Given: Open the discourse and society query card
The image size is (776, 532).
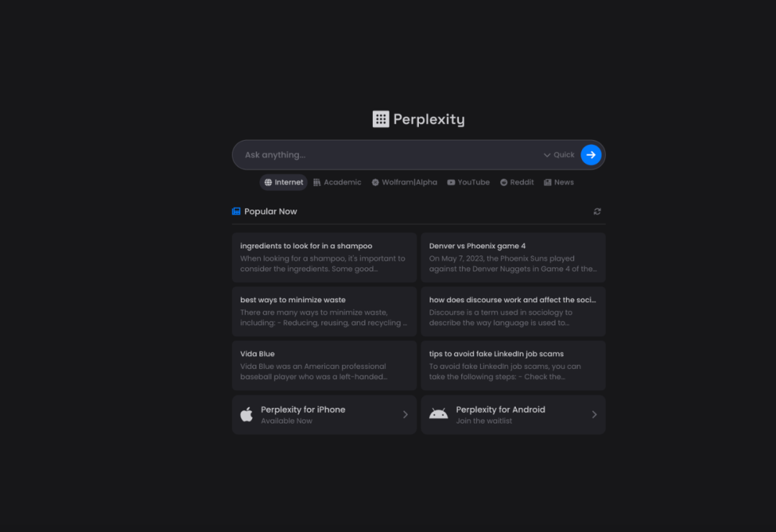Looking at the screenshot, I should 513,312.
